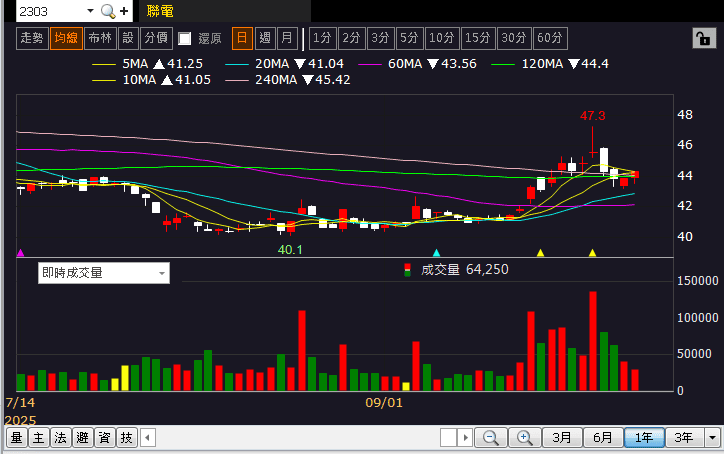Choose the 30分 interval button
This screenshot has width=724, height=454.
514,39
